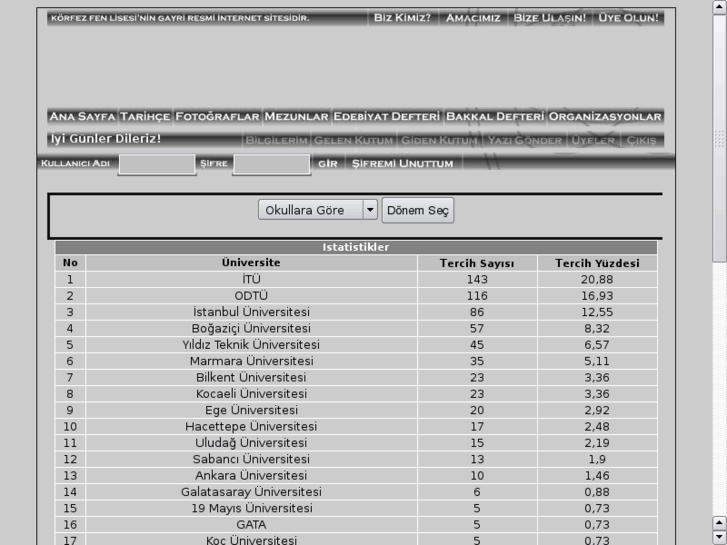Open the Biz Kimiz? page
This screenshot has width=727, height=545.
[402, 18]
